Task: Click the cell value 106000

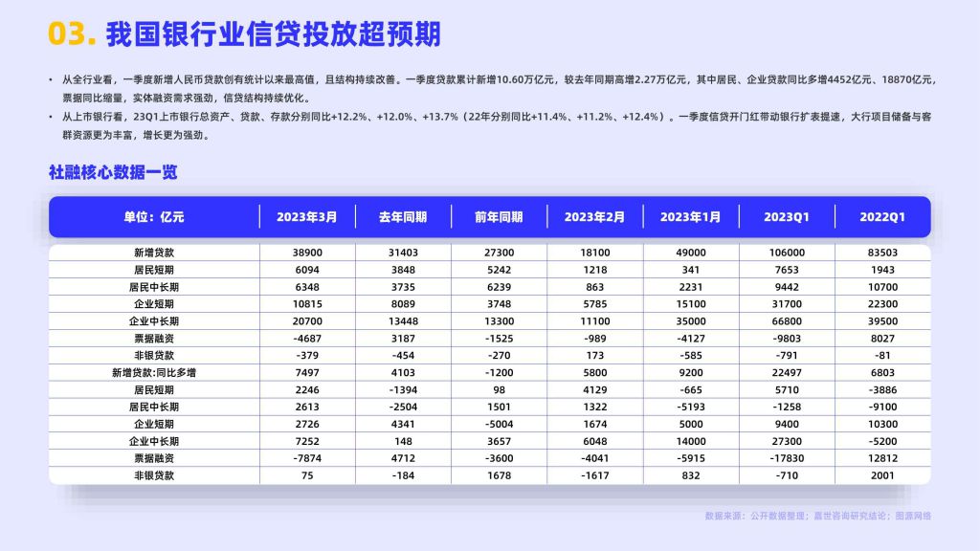Action: (787, 253)
